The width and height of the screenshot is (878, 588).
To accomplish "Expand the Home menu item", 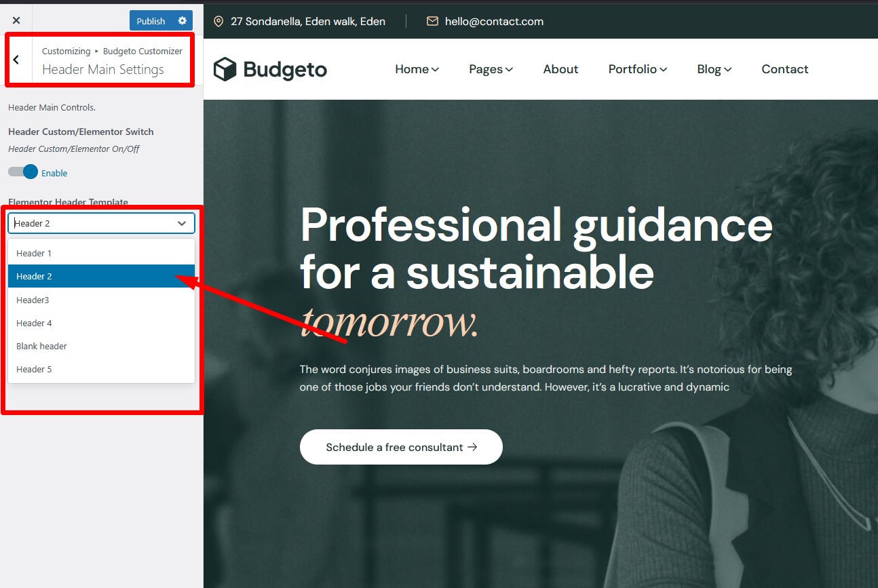I will click(x=417, y=69).
